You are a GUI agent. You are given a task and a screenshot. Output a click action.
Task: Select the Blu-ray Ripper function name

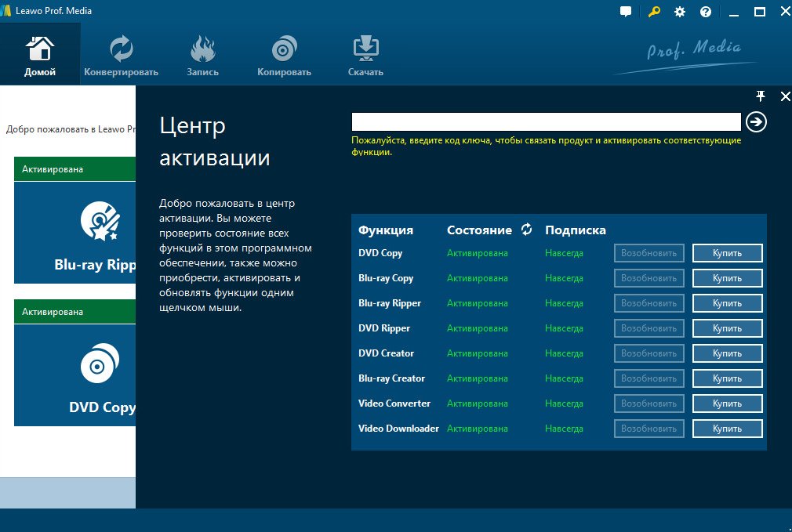tap(390, 303)
